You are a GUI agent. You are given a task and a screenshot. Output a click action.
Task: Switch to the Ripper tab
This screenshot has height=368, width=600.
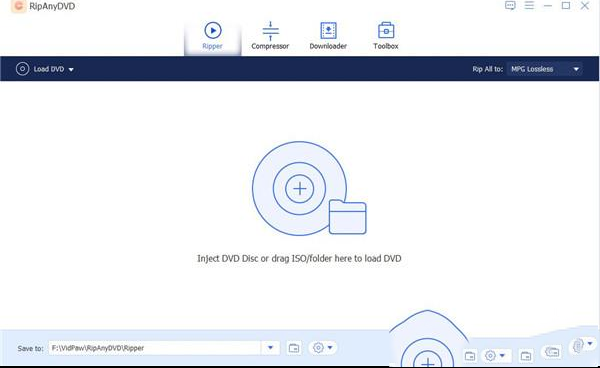pos(212,36)
